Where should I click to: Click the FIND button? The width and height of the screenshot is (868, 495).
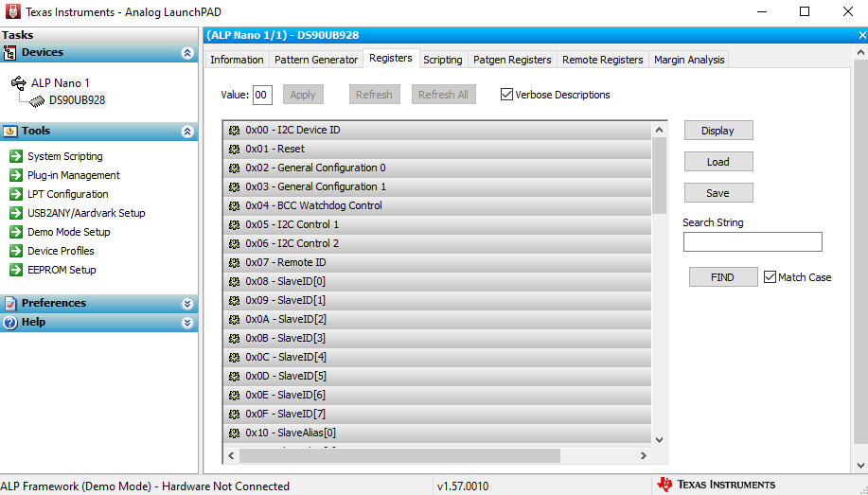click(x=722, y=277)
